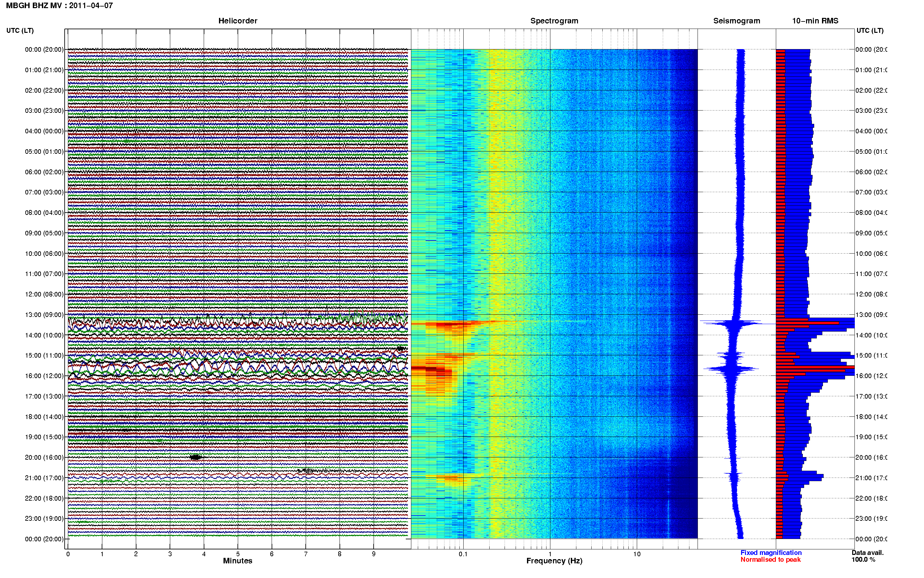Click the black event burst on the 20:00 helicorder trace

196,457
